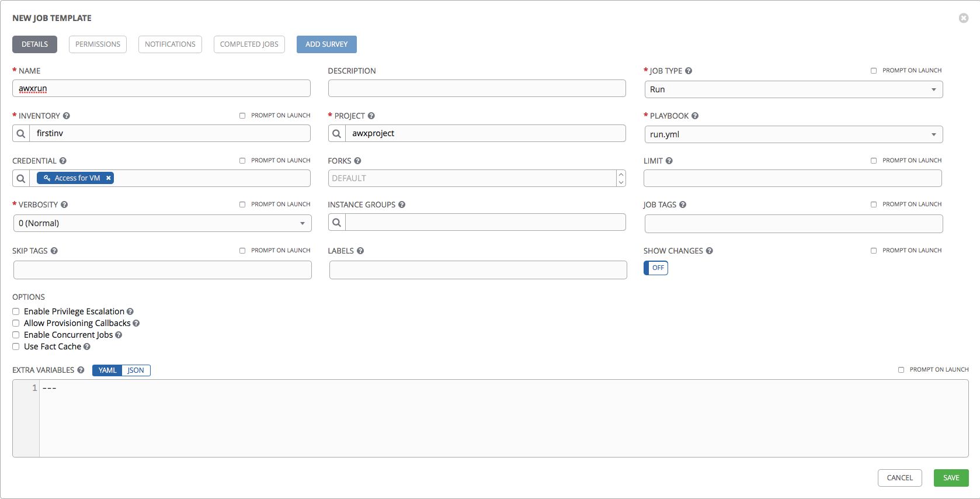980x499 pixels.
Task: Click the Enable Privilege Escalation help icon
Action: tap(130, 311)
